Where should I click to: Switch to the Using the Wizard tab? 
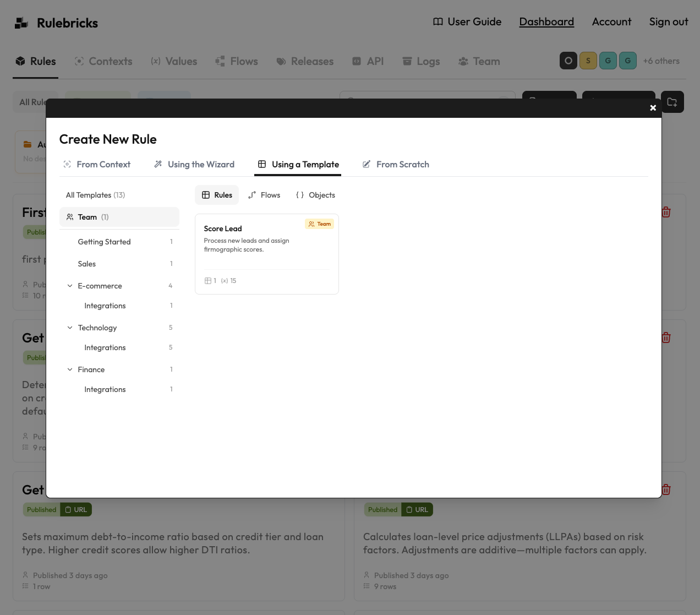(x=194, y=164)
